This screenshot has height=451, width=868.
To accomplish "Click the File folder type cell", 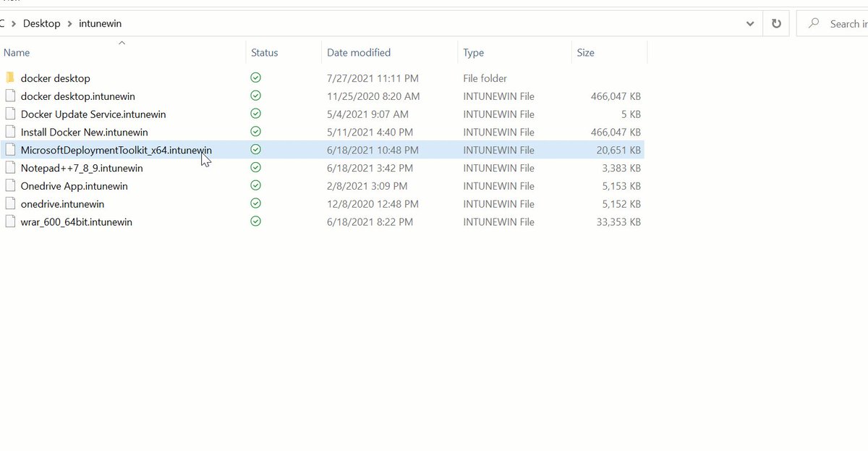I will point(485,78).
